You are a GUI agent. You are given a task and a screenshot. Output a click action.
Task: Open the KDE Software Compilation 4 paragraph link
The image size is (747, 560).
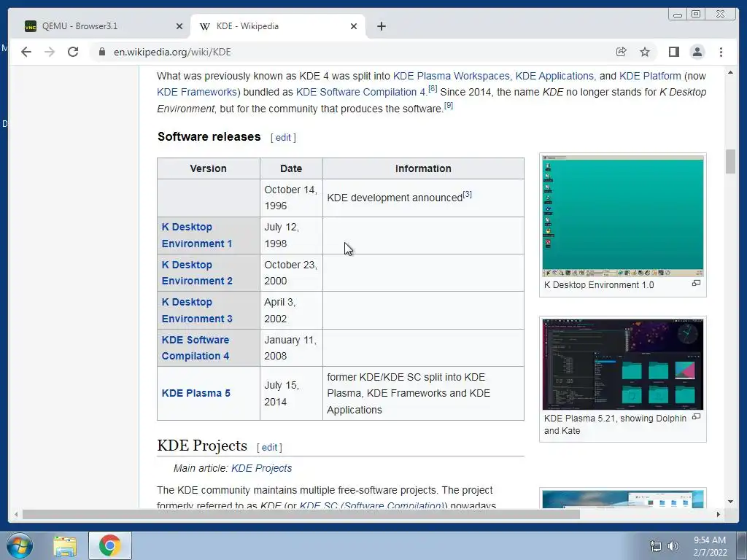coord(360,92)
